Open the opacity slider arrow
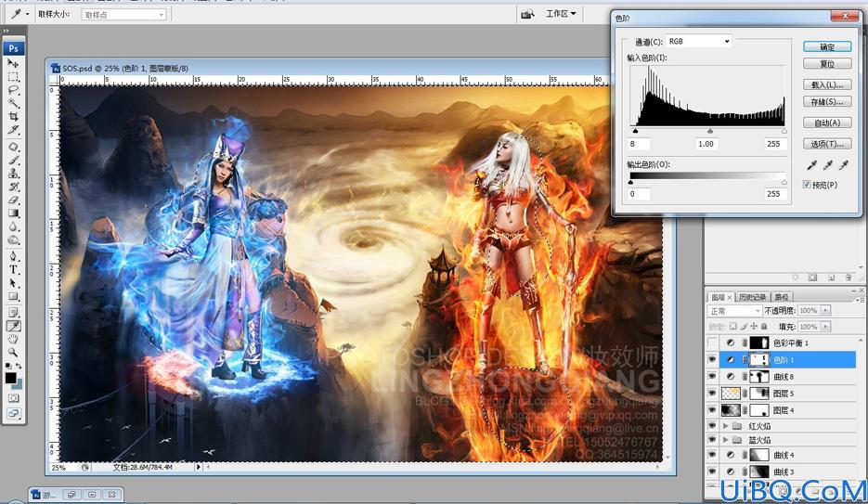The width and height of the screenshot is (868, 504). tap(825, 311)
